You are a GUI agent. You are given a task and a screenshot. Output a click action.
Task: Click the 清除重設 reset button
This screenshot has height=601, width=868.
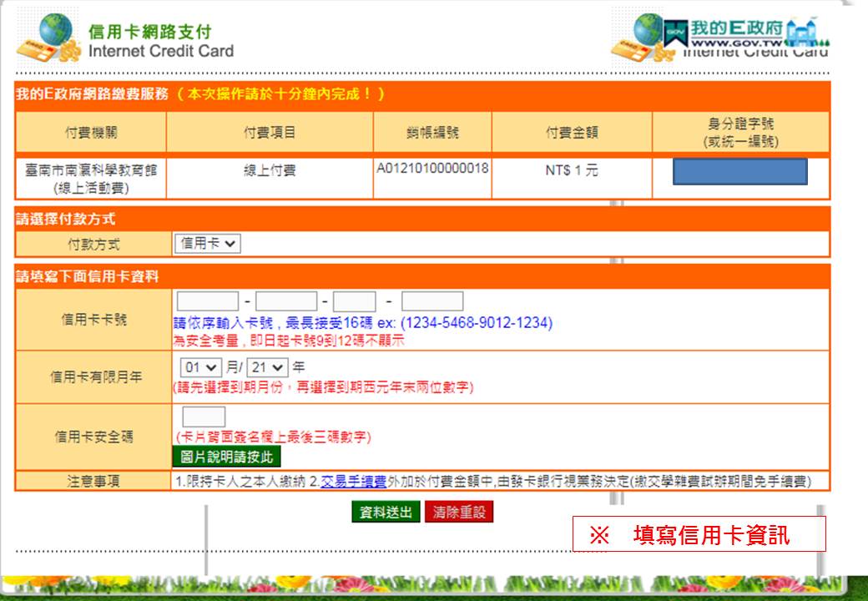click(459, 512)
